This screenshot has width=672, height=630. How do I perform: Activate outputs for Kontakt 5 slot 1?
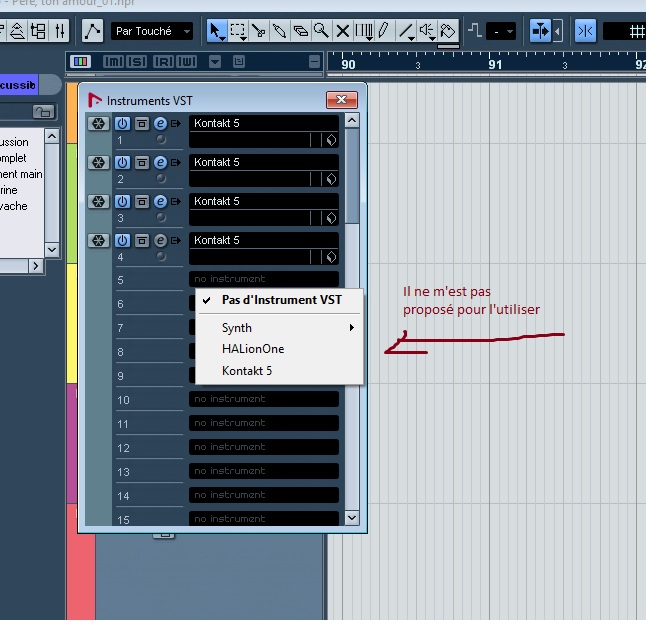pyautogui.click(x=176, y=124)
